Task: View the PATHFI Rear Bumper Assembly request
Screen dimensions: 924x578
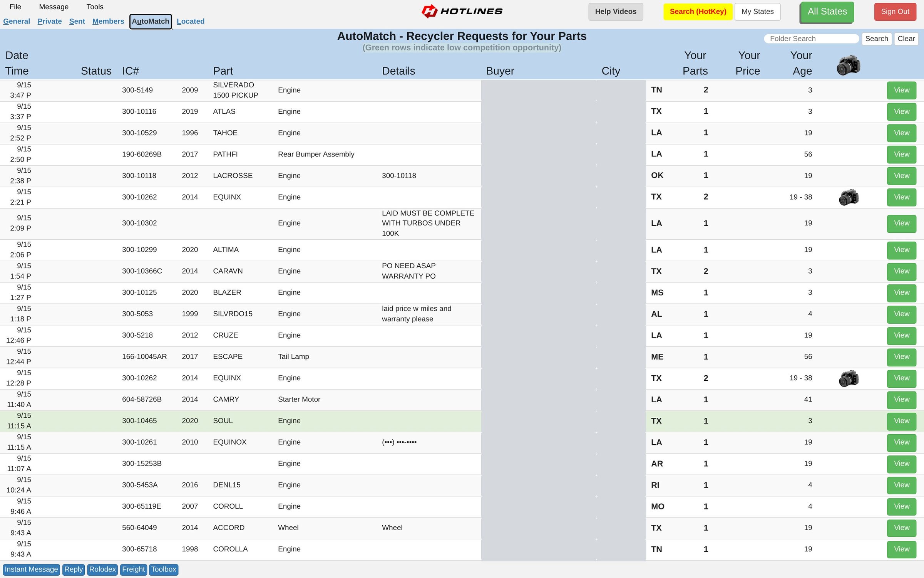Action: pos(902,155)
